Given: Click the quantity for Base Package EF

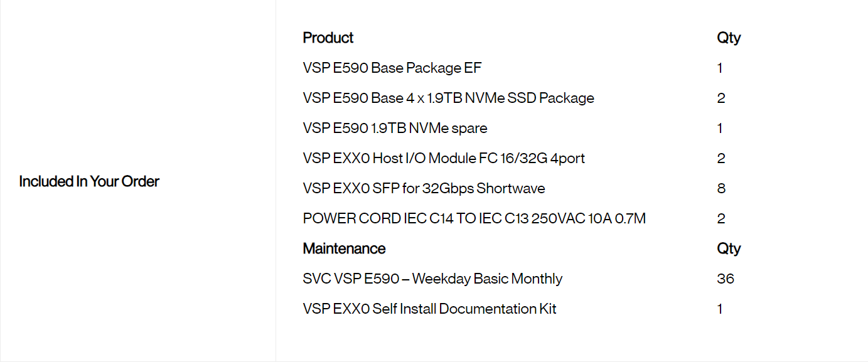Looking at the screenshot, I should click(x=720, y=68).
